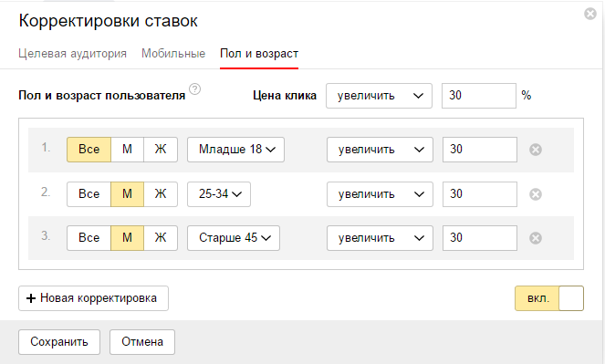Open the top Цена клика увеличить dropdown
Screen dimensions: 605x364
pos(379,96)
